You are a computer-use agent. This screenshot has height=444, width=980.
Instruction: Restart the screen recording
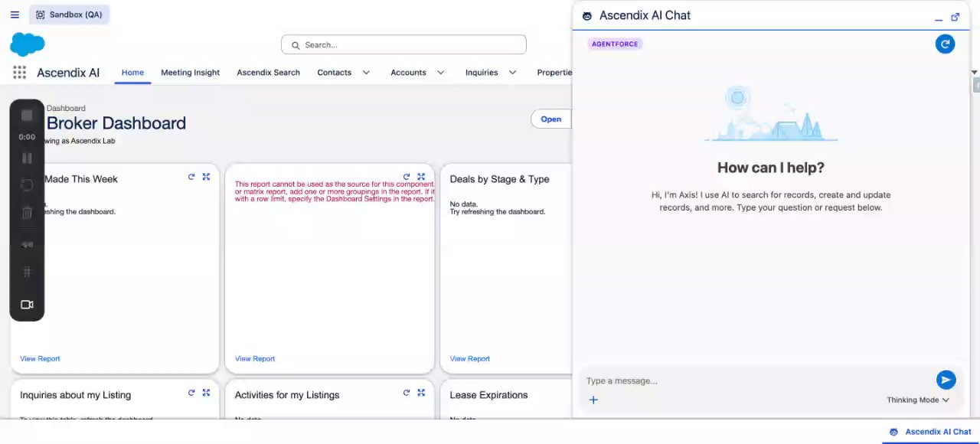[x=27, y=185]
